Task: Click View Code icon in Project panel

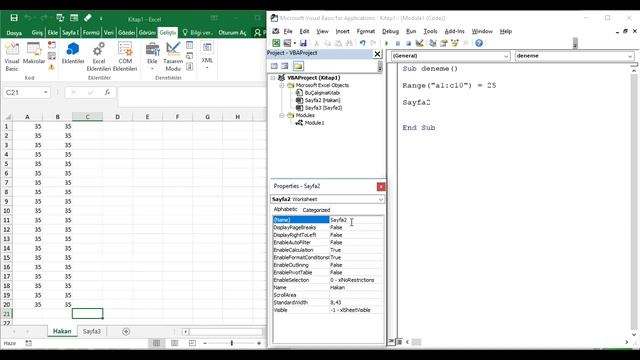Action: point(274,66)
